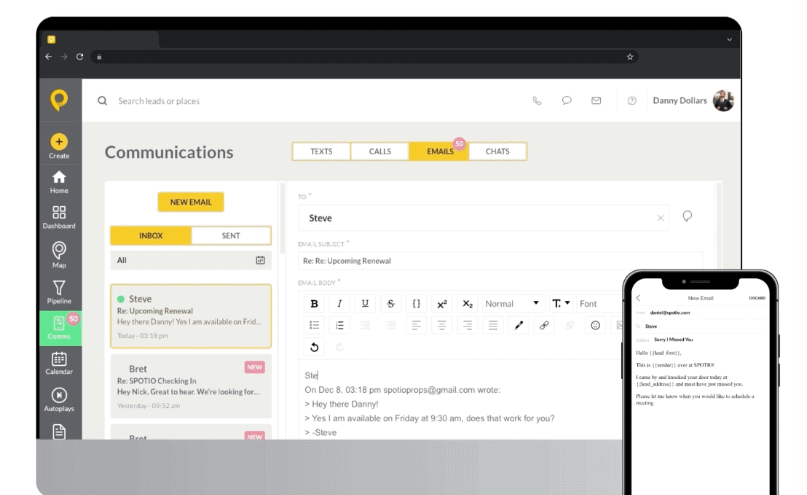Insert a link with chain icon
The height and width of the screenshot is (495, 807).
(544, 325)
